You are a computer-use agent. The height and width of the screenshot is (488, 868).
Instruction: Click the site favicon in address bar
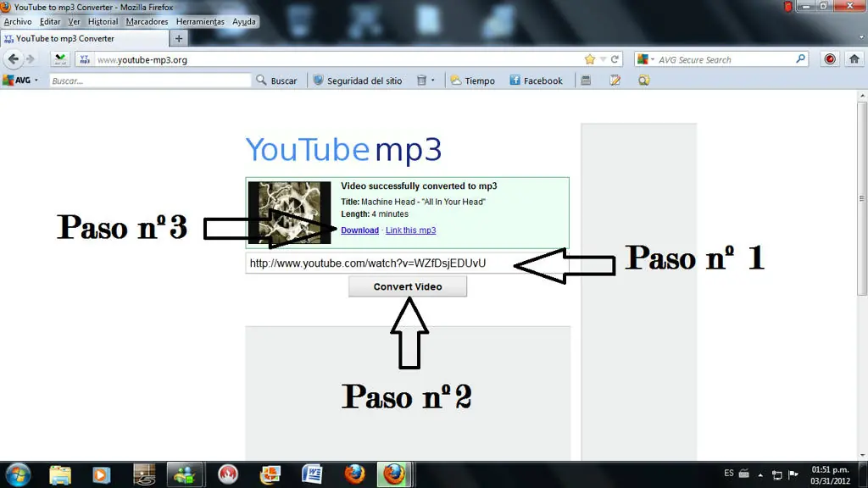pyautogui.click(x=84, y=59)
